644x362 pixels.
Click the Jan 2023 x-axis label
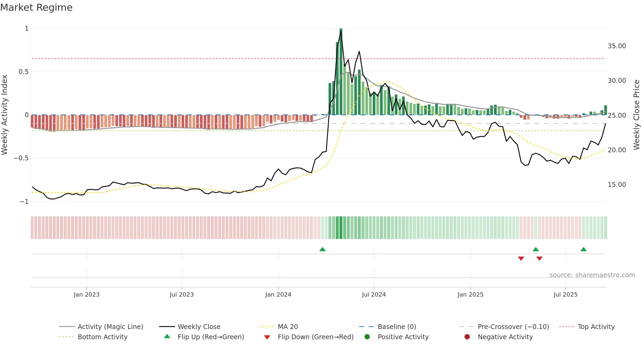pyautogui.click(x=87, y=294)
